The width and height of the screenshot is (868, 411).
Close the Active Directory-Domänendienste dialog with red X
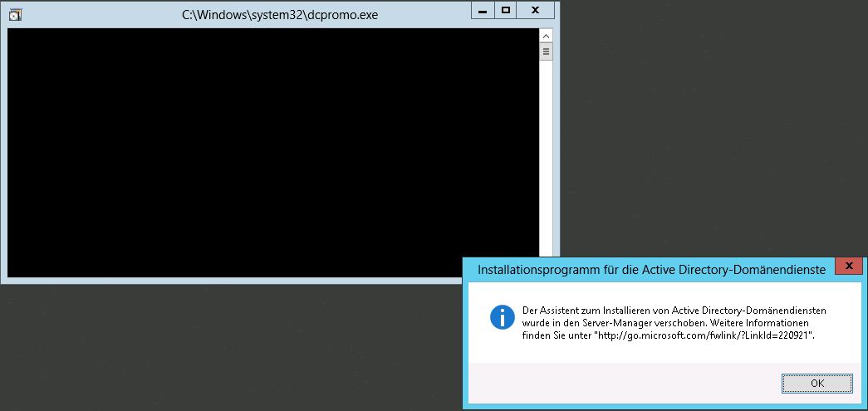[847, 267]
